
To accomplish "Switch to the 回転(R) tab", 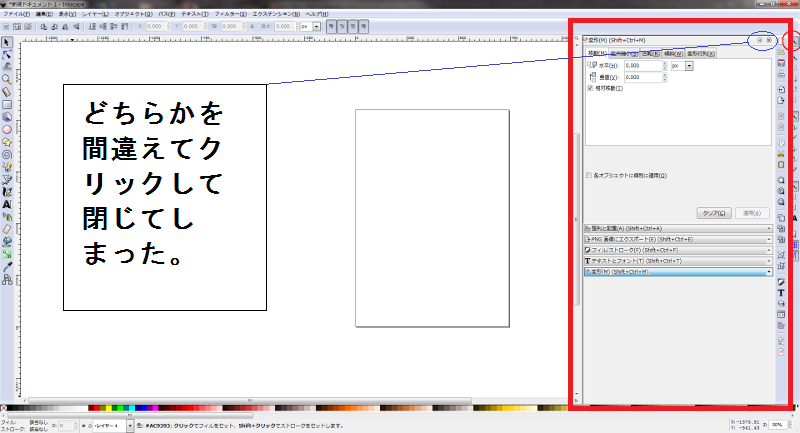I will click(x=651, y=54).
